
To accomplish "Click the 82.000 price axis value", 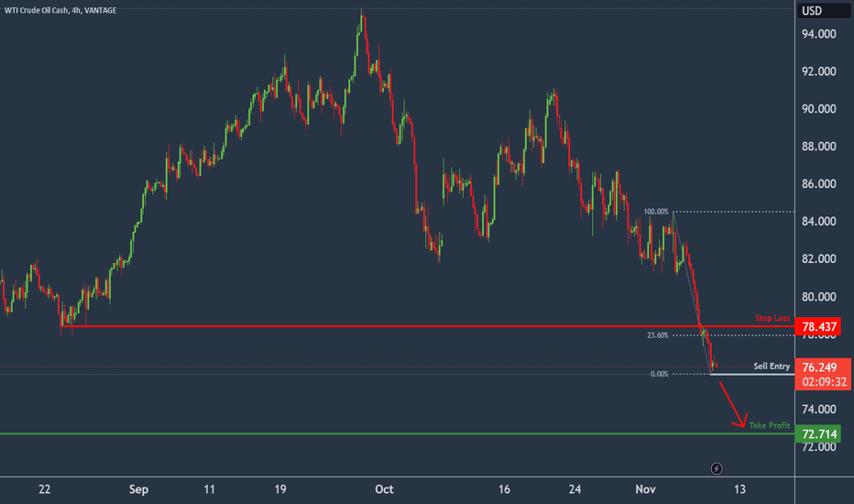I will (x=818, y=259).
